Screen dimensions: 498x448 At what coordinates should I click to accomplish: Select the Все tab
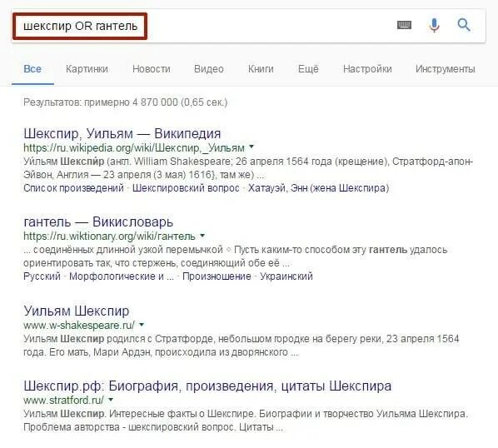[x=32, y=69]
